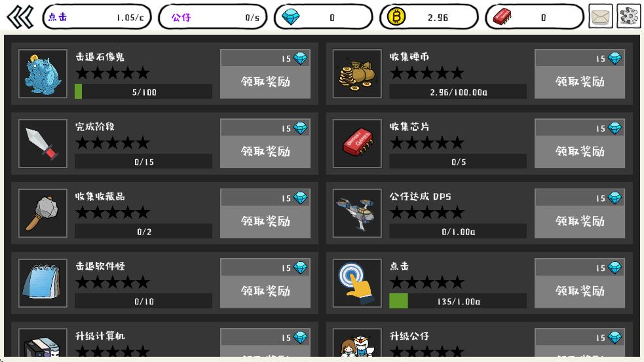Viewport: 644px width, 362px height.
Task: Click the double-chevron back arrow icon
Action: tap(20, 17)
